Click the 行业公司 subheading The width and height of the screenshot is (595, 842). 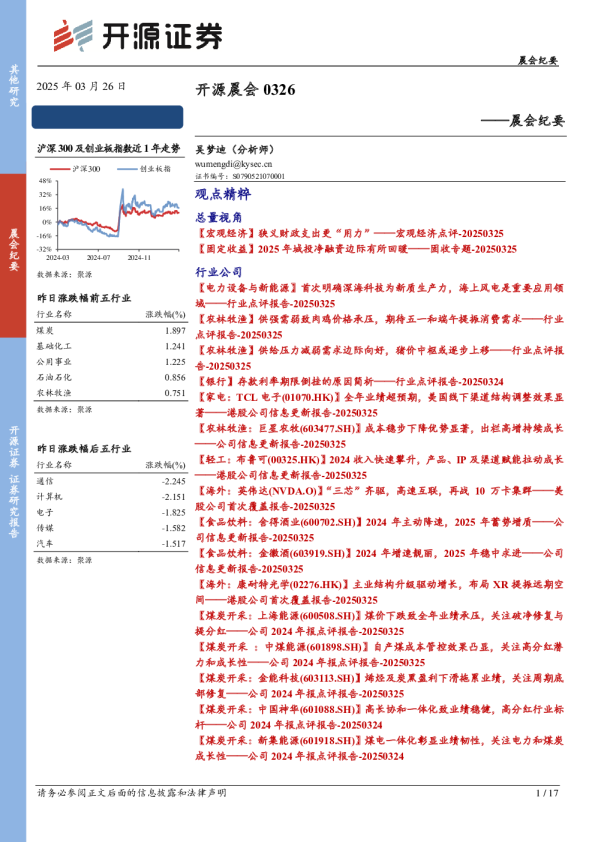click(x=219, y=272)
